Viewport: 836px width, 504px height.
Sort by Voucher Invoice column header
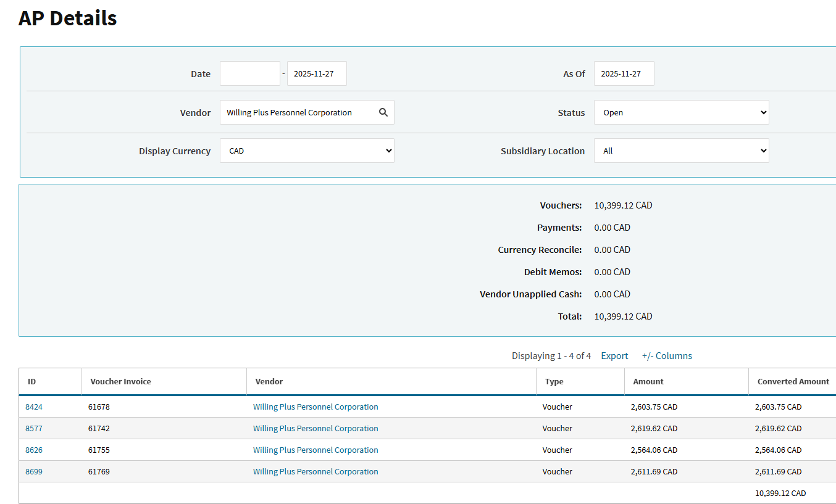coord(120,382)
